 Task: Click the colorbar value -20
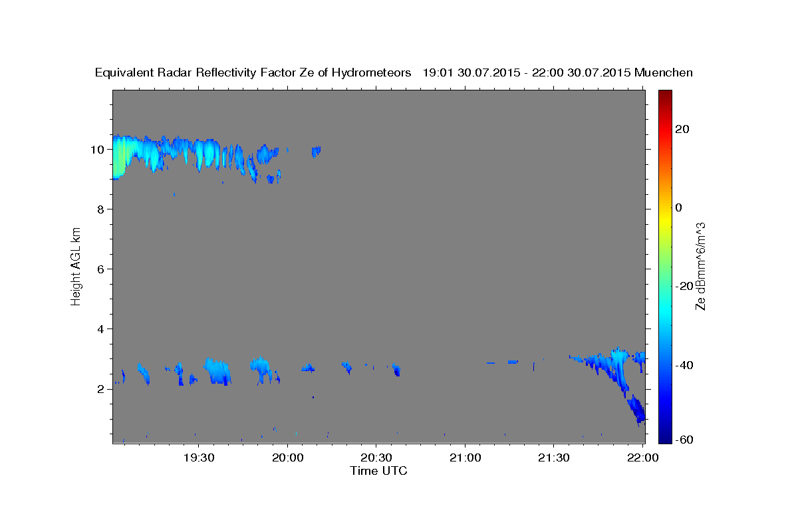pyautogui.click(x=684, y=286)
